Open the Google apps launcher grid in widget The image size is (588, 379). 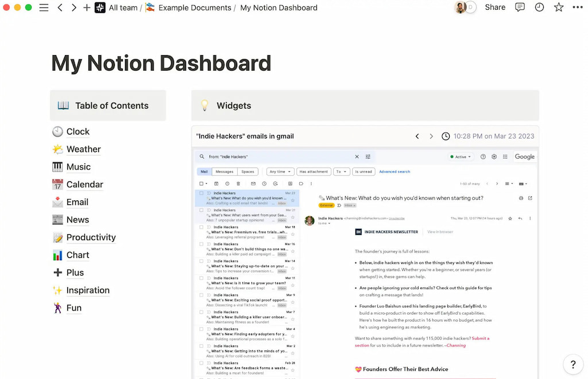(505, 156)
